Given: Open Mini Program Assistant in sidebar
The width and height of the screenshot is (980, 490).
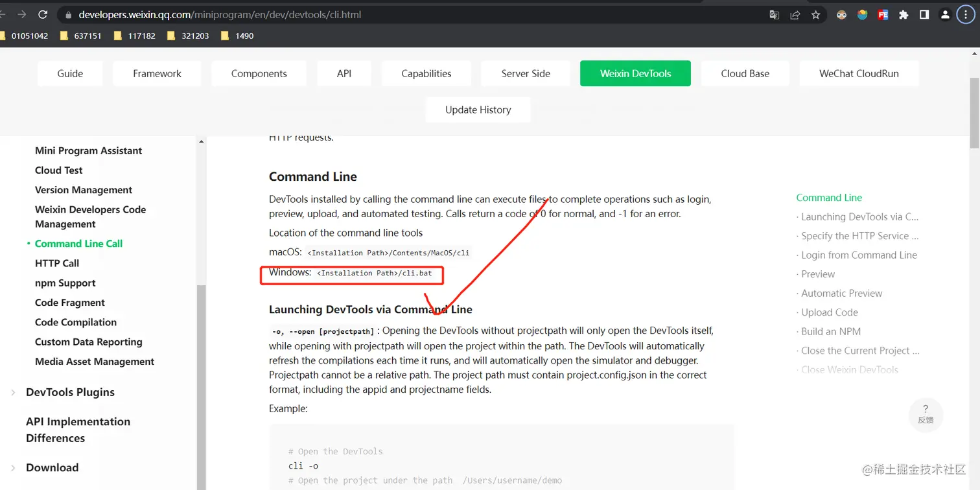Looking at the screenshot, I should pos(88,150).
